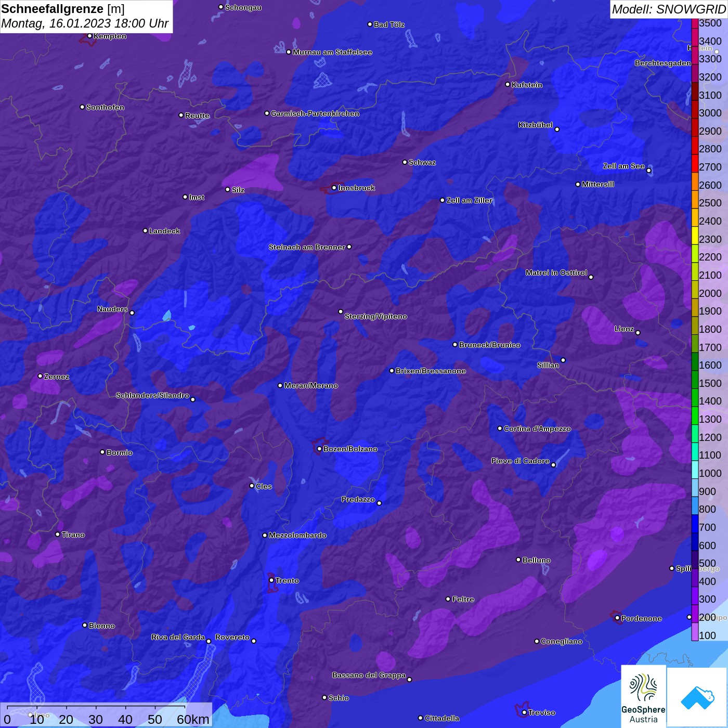Click the Kufstein location dot
Image resolution: width=728 pixels, height=728 pixels.
[x=508, y=84]
